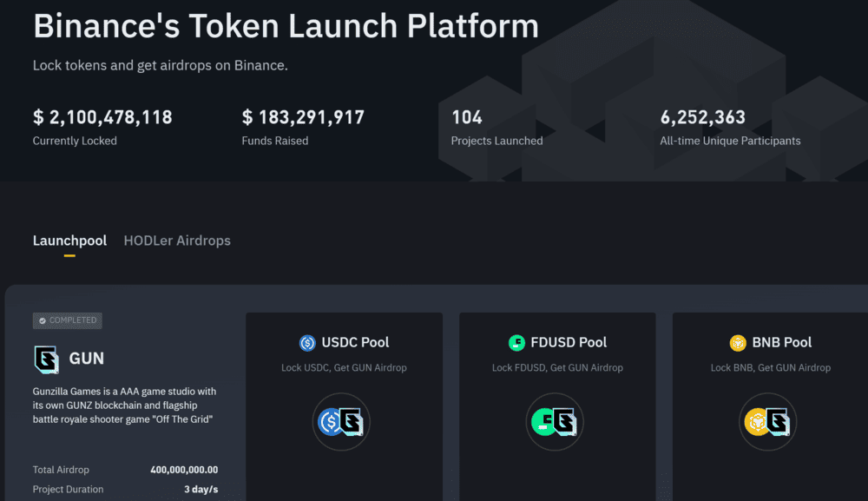Click the yellow BNB icon beside BNB Pool
The image size is (868, 501).
click(x=738, y=343)
